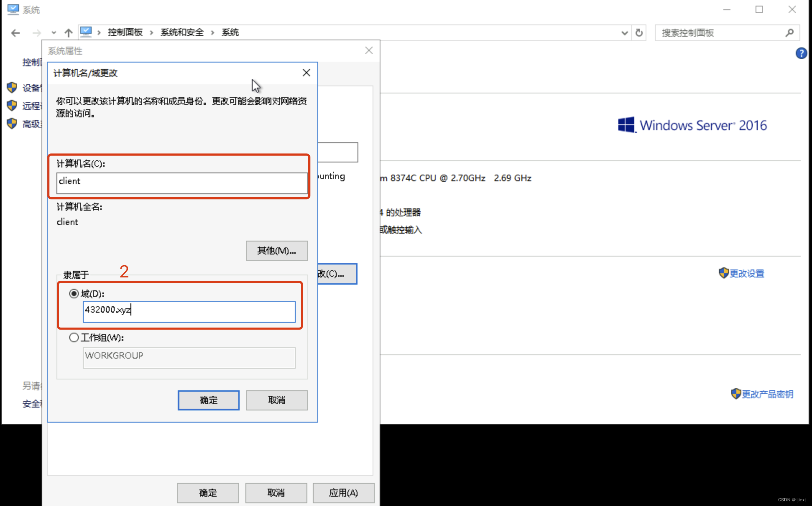Open the 远程 sidebar link
Image resolution: width=812 pixels, height=506 pixels.
32,106
